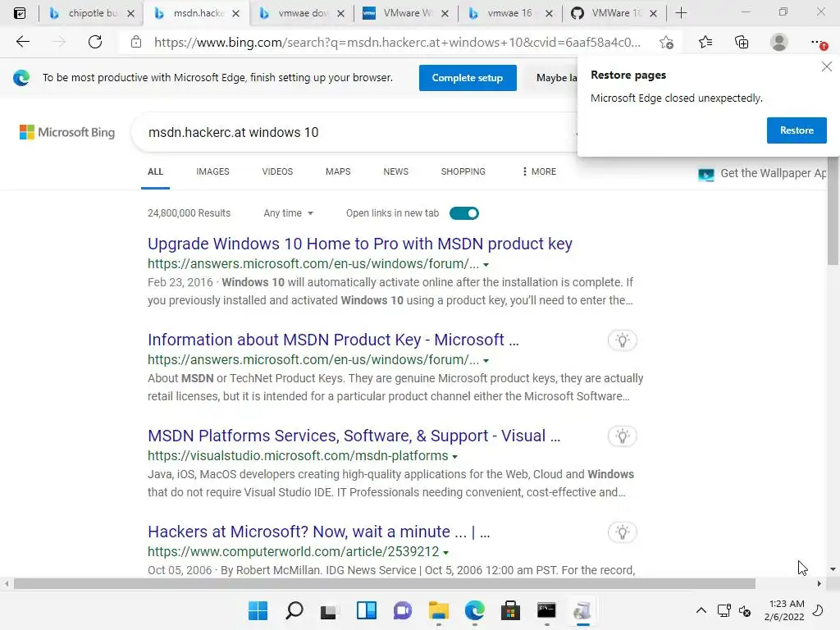Image resolution: width=840 pixels, height=630 pixels.
Task: Close the GitHub VMWare 16 tab
Action: [x=653, y=13]
